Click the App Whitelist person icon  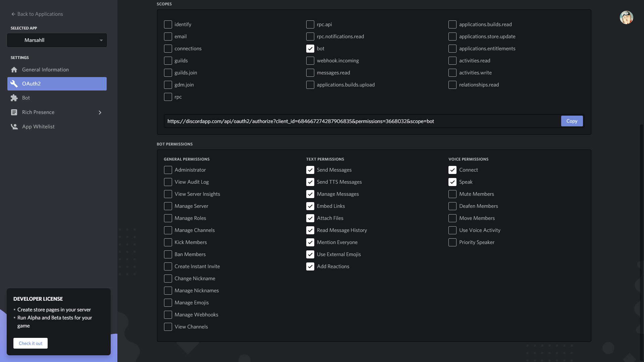point(14,127)
